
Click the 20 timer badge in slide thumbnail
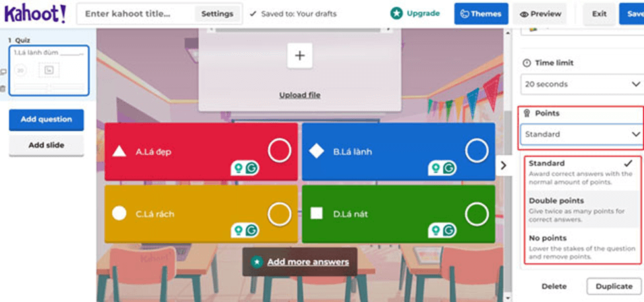[20, 71]
